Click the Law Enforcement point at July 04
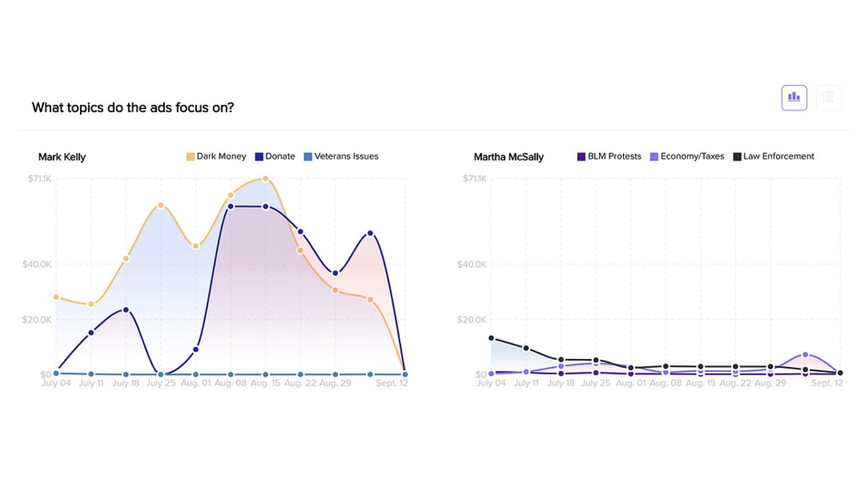Viewport: 868px width, 500px height. pos(491,338)
